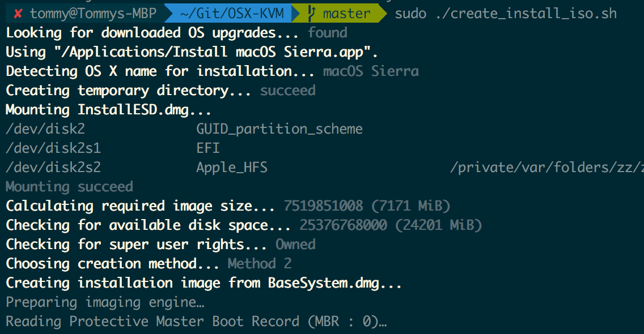
Task: Click the "Method 2" creation method output
Action: pyautogui.click(x=260, y=263)
